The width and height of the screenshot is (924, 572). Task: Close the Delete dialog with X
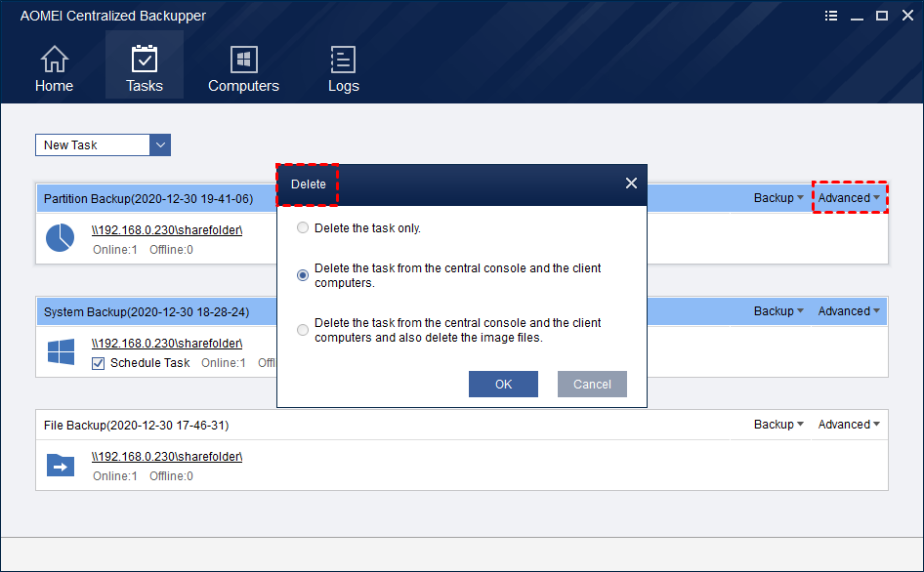click(631, 184)
